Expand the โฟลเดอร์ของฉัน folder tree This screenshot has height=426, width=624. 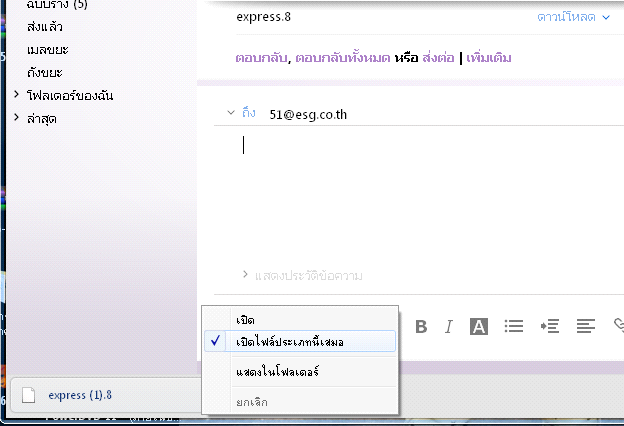point(16,95)
